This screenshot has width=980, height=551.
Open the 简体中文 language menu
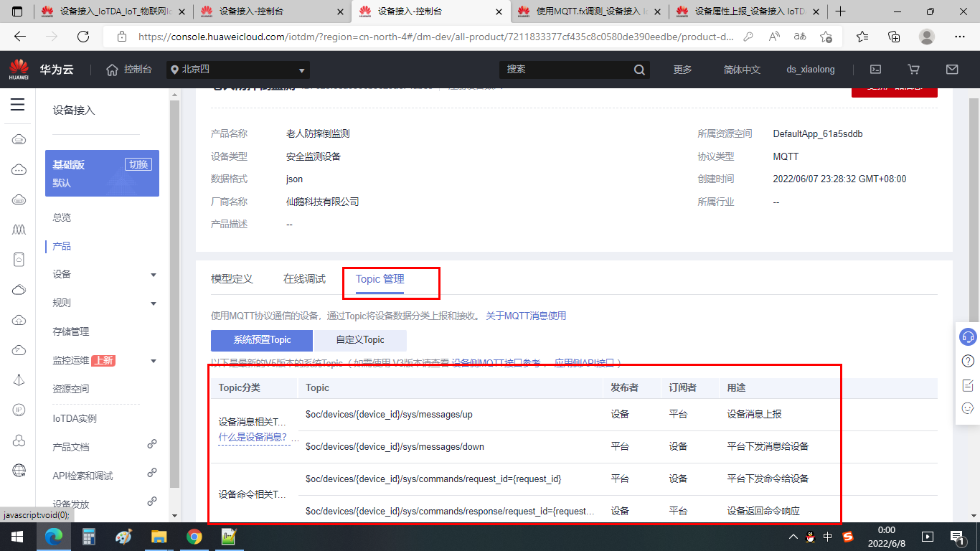coord(742,70)
